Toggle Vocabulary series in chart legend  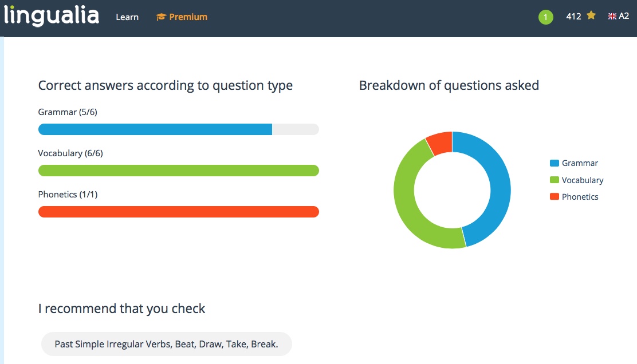tap(583, 180)
